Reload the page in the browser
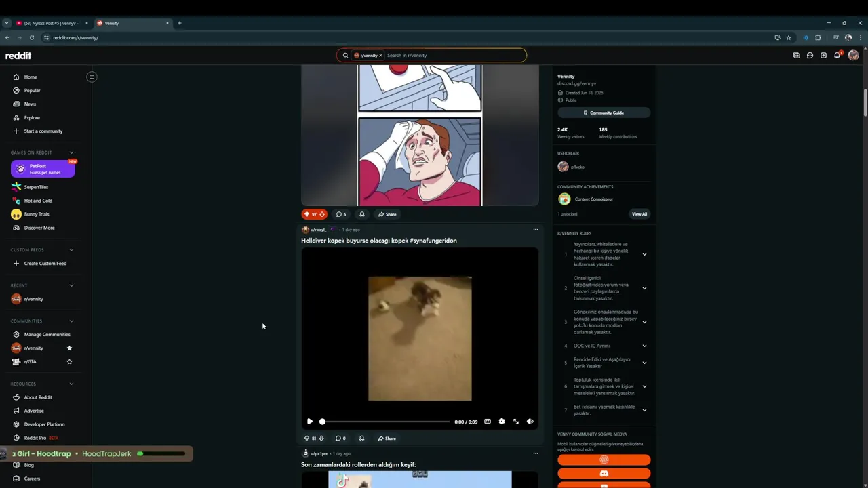This screenshot has height=488, width=868. click(x=31, y=38)
